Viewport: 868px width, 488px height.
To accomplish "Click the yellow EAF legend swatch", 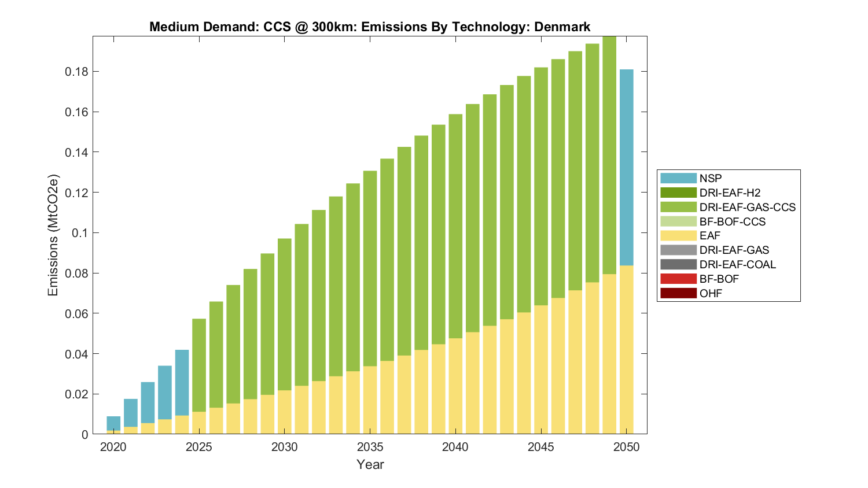I will pyautogui.click(x=678, y=236).
